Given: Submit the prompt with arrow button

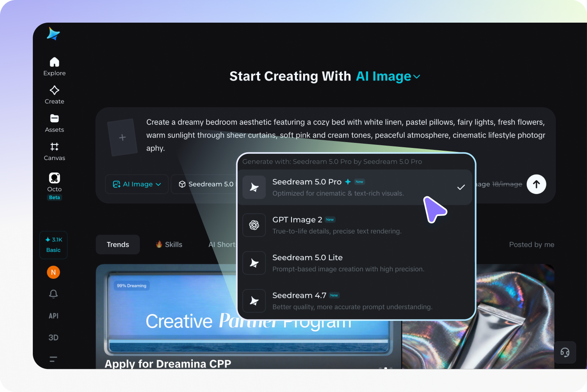Looking at the screenshot, I should click(536, 184).
